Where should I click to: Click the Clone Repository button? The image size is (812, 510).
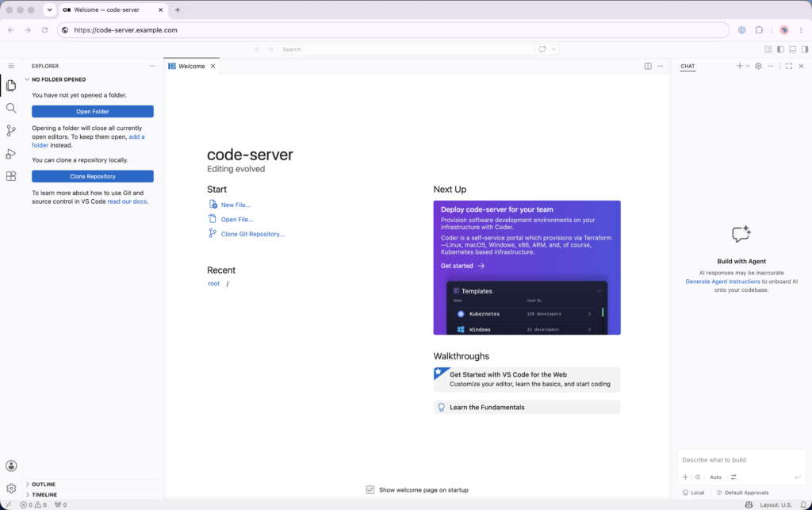coord(93,176)
